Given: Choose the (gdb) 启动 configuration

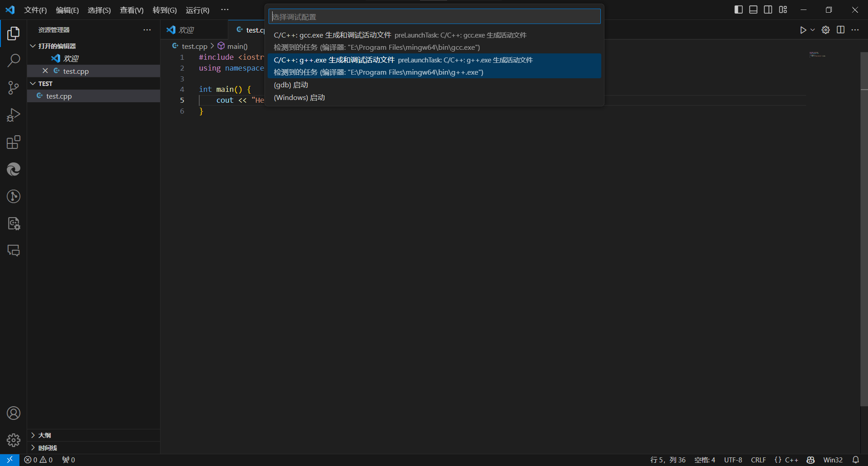Looking at the screenshot, I should pyautogui.click(x=291, y=85).
